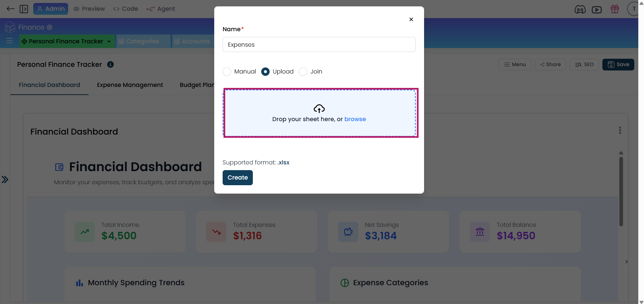Close the dialog with the X icon
This screenshot has width=644, height=304.
click(x=411, y=19)
